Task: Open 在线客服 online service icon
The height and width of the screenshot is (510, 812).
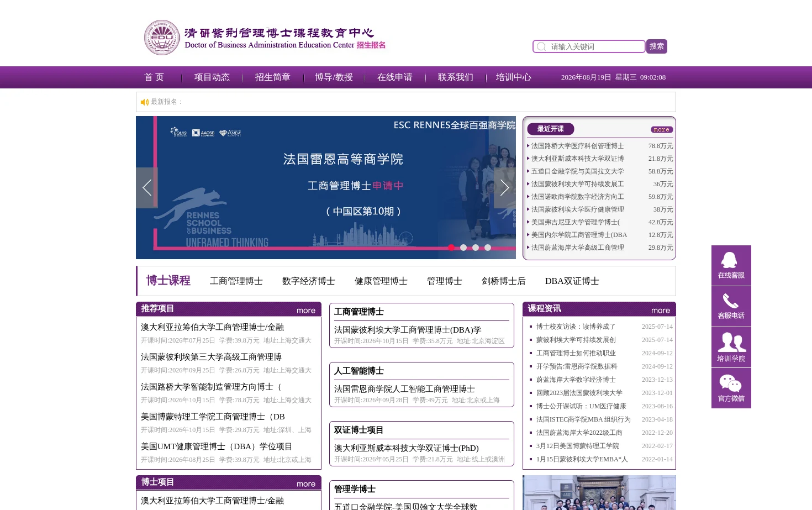Action: click(x=731, y=265)
